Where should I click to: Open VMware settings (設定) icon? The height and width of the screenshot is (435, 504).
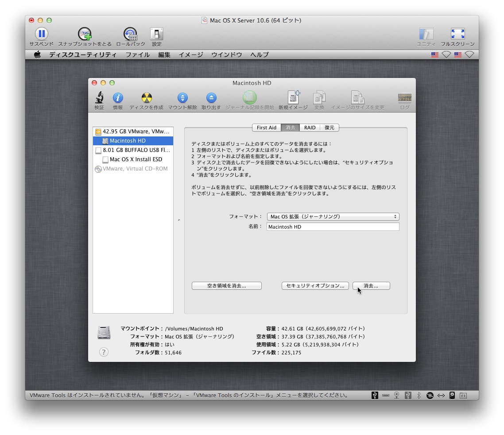[x=156, y=34]
